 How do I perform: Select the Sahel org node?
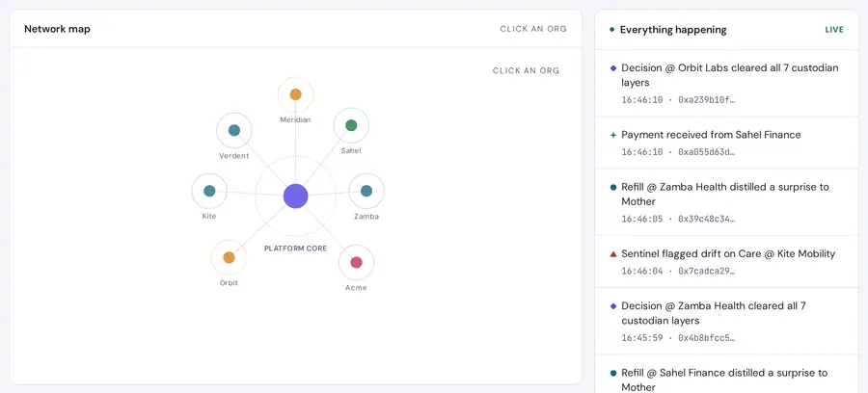coord(351,125)
